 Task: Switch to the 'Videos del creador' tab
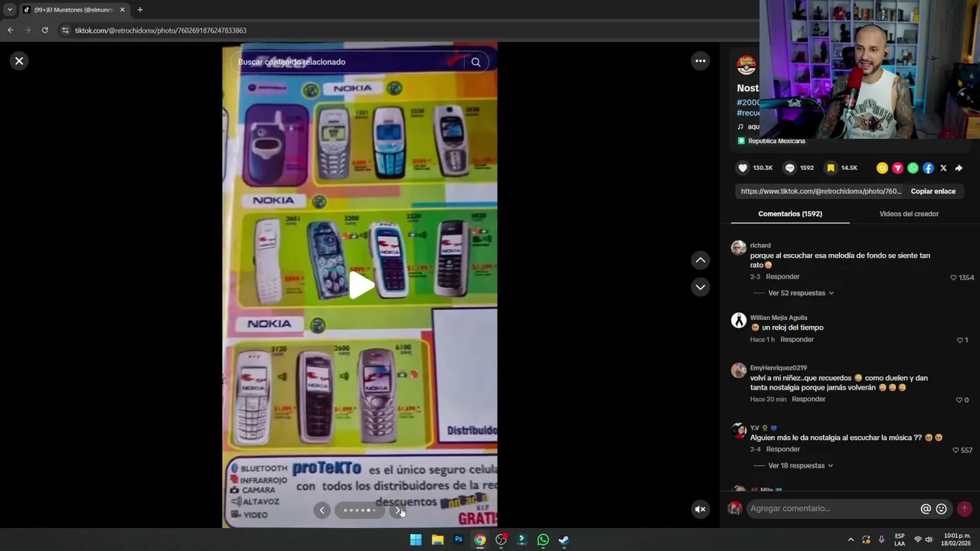[909, 214]
